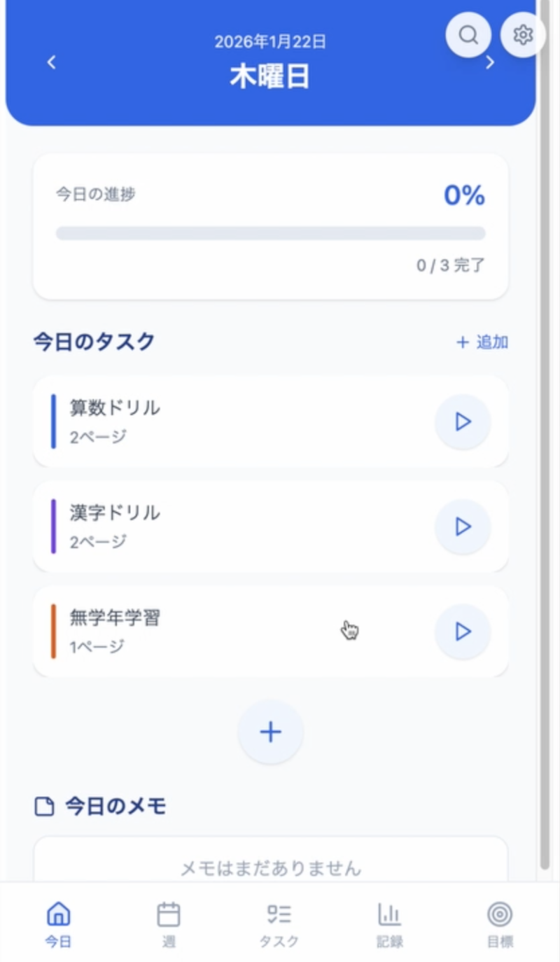Click the 今日の進捗 progress bar

pyautogui.click(x=270, y=233)
